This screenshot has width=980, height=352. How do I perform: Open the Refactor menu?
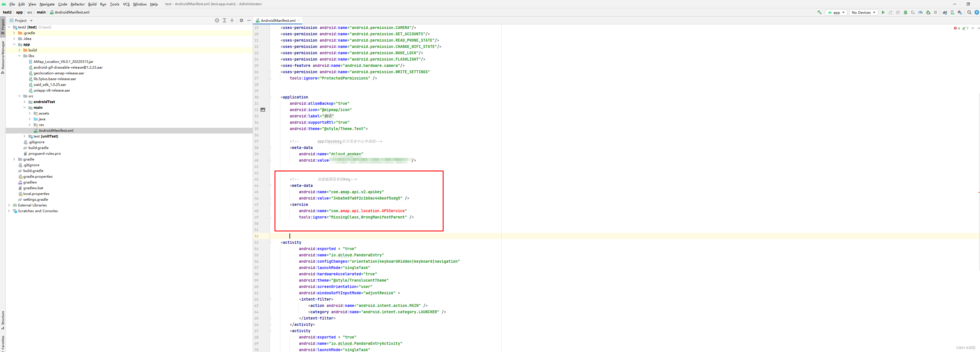click(77, 4)
